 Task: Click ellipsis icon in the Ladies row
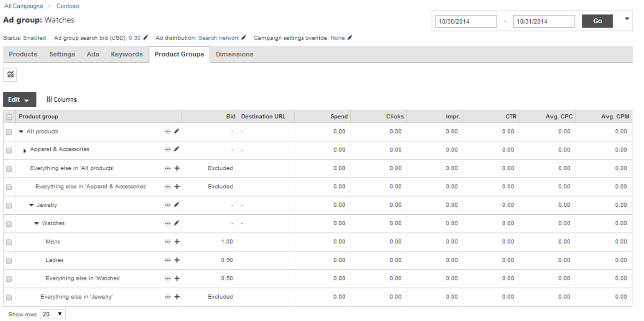[168, 260]
